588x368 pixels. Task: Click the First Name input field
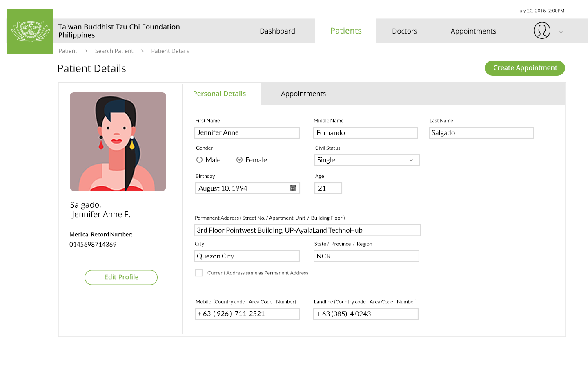tap(247, 132)
